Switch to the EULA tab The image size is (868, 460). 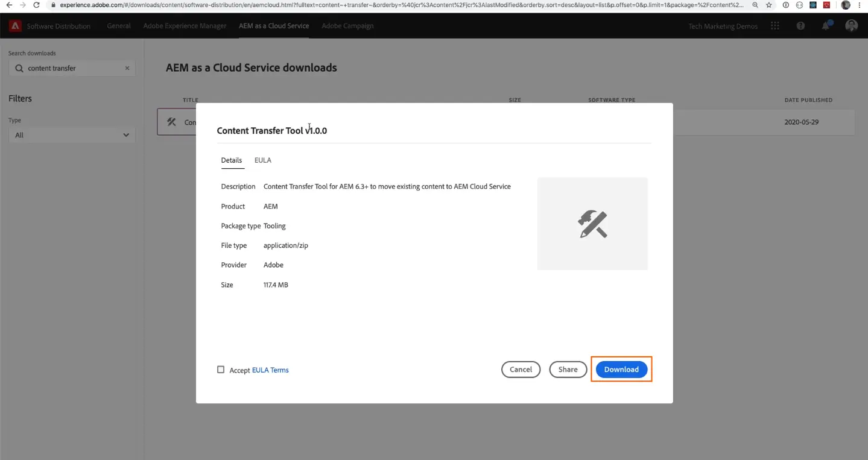click(263, 160)
